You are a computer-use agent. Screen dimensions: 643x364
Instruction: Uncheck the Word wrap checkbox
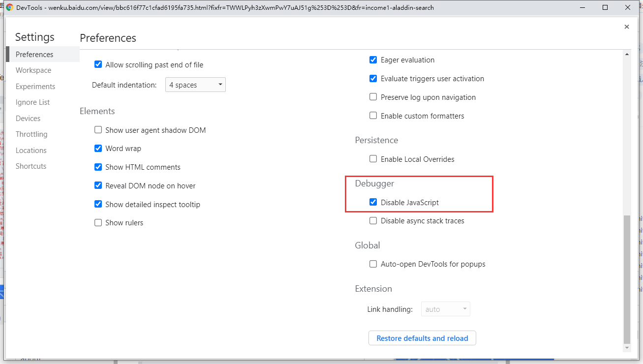coord(98,148)
